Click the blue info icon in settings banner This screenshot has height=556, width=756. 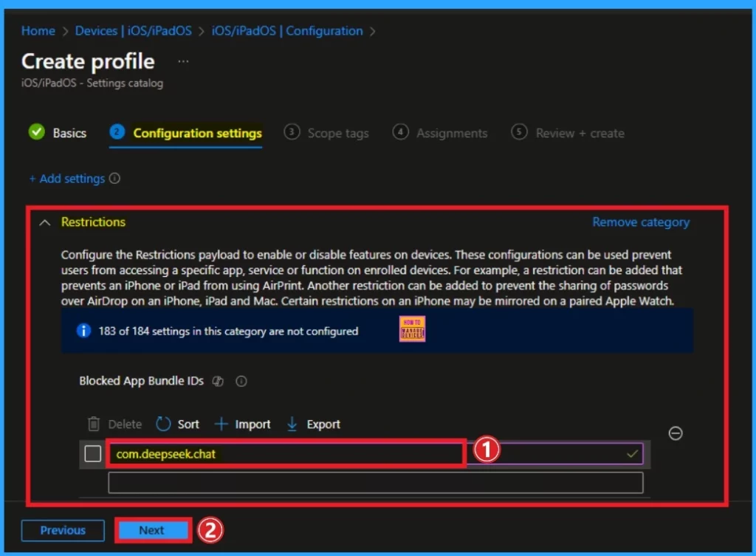pos(83,331)
